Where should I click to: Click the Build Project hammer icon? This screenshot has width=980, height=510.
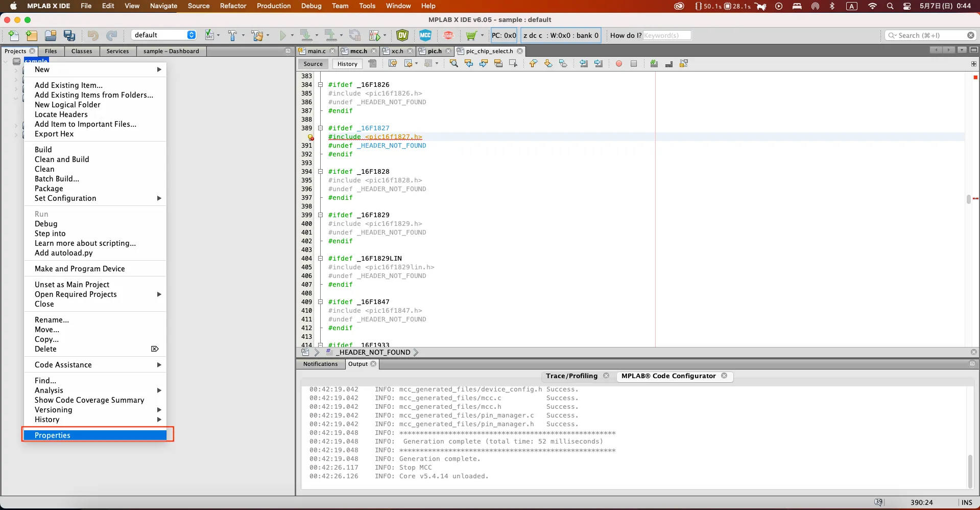[233, 35]
